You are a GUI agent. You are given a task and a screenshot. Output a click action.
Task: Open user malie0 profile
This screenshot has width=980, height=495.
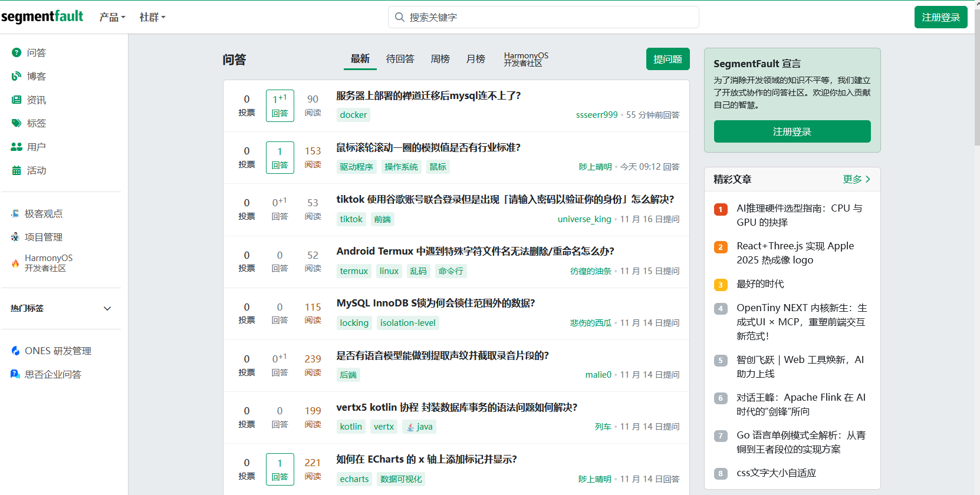pos(598,375)
